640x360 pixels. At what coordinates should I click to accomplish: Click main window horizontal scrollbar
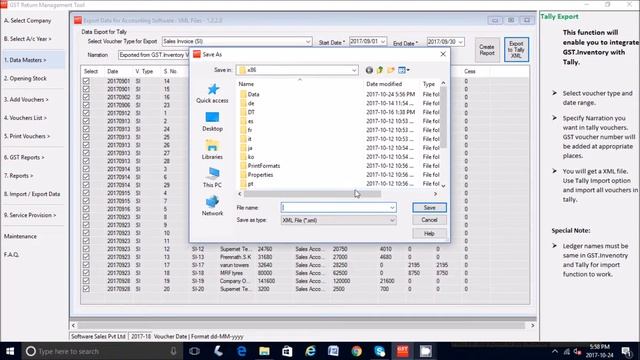coord(301,326)
